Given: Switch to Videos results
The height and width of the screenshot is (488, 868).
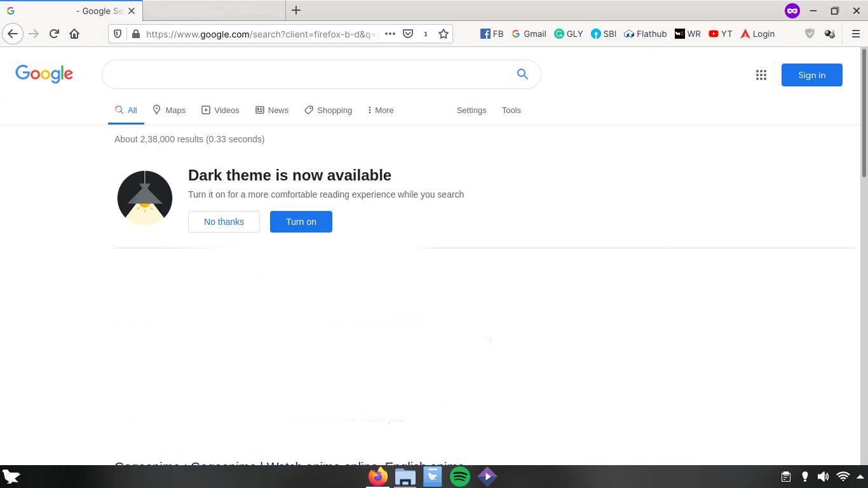Looking at the screenshot, I should 220,111.
